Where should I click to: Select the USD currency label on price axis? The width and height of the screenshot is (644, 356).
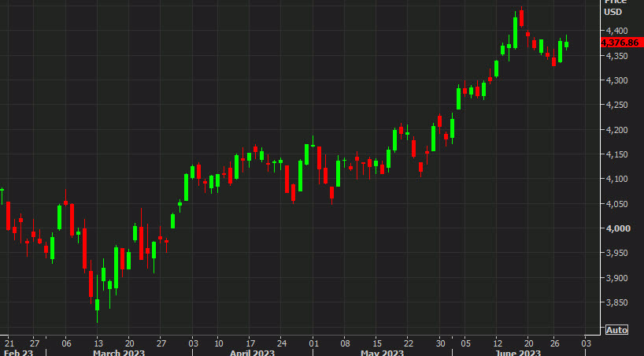pyautogui.click(x=613, y=12)
